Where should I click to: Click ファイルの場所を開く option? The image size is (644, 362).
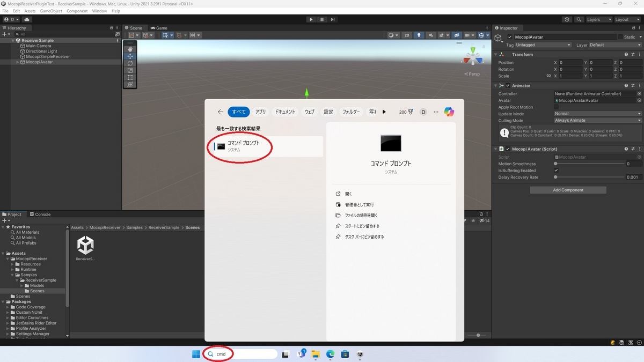[361, 215]
